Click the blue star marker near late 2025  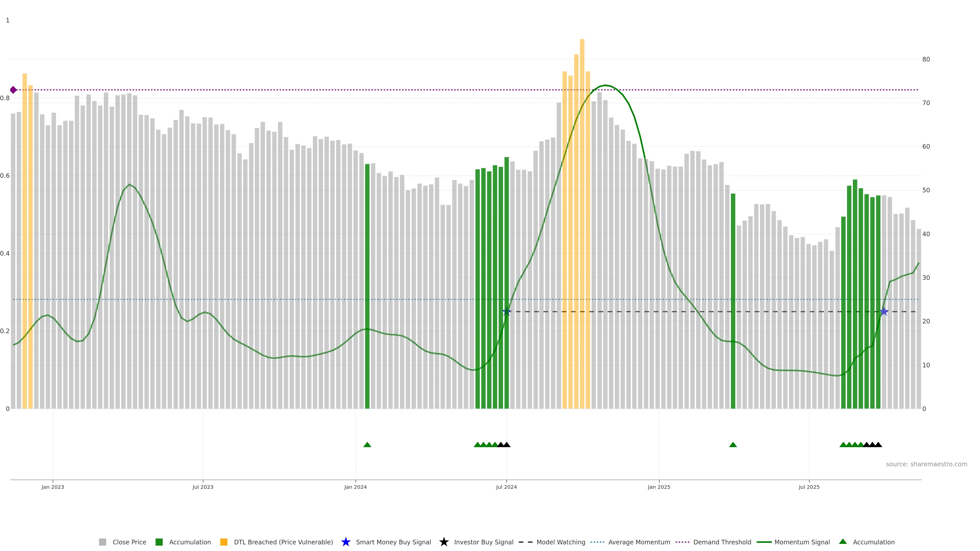click(x=884, y=312)
